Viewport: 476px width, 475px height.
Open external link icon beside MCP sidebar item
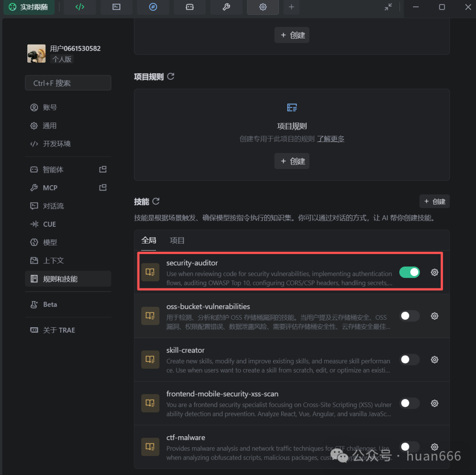102,187
